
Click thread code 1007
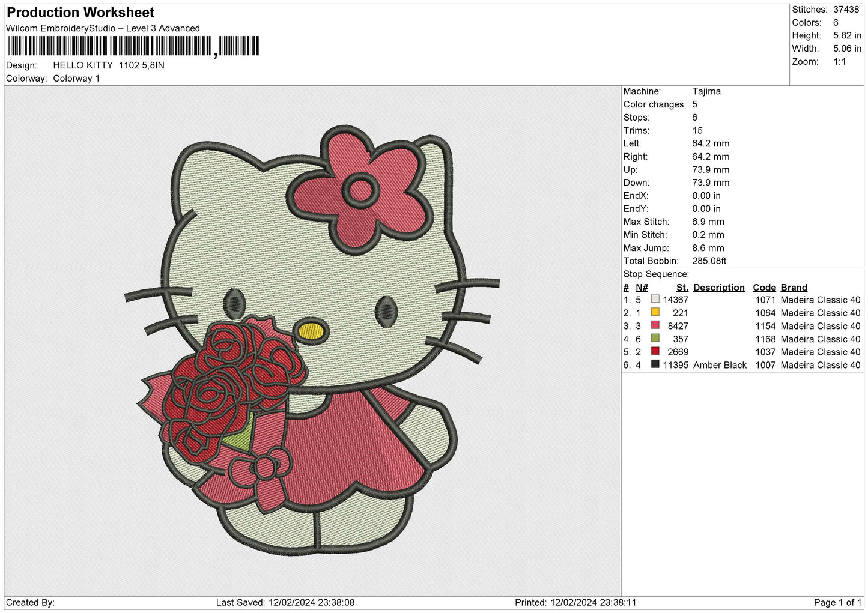pyautogui.click(x=766, y=365)
